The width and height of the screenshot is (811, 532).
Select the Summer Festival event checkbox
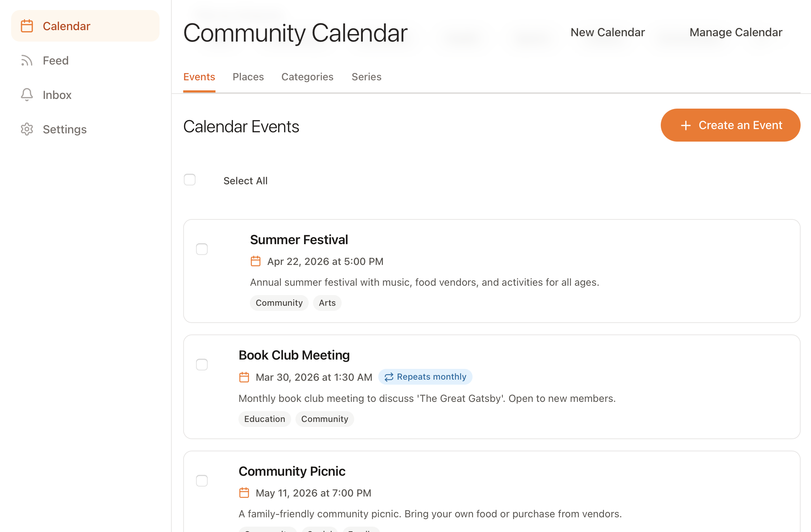pos(202,249)
